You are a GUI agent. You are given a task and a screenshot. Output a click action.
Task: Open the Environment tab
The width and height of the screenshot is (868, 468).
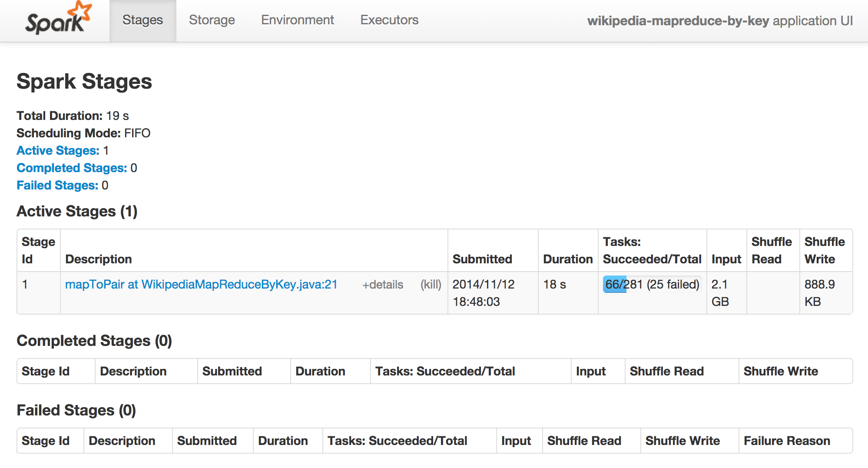(297, 20)
